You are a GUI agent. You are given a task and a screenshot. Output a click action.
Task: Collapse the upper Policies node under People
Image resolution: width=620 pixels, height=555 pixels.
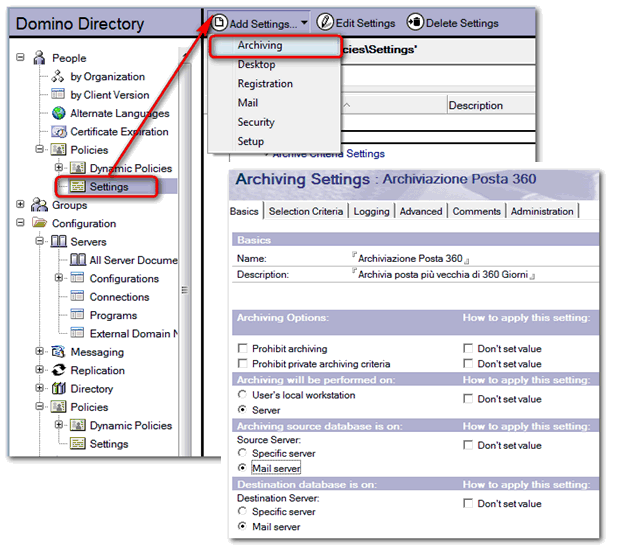point(40,149)
